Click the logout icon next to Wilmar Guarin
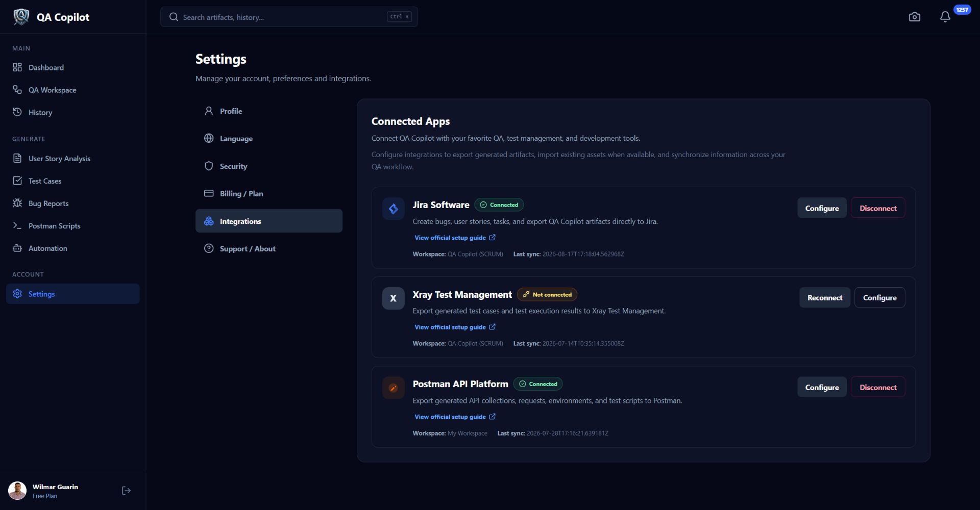This screenshot has width=980, height=510. pyautogui.click(x=126, y=491)
